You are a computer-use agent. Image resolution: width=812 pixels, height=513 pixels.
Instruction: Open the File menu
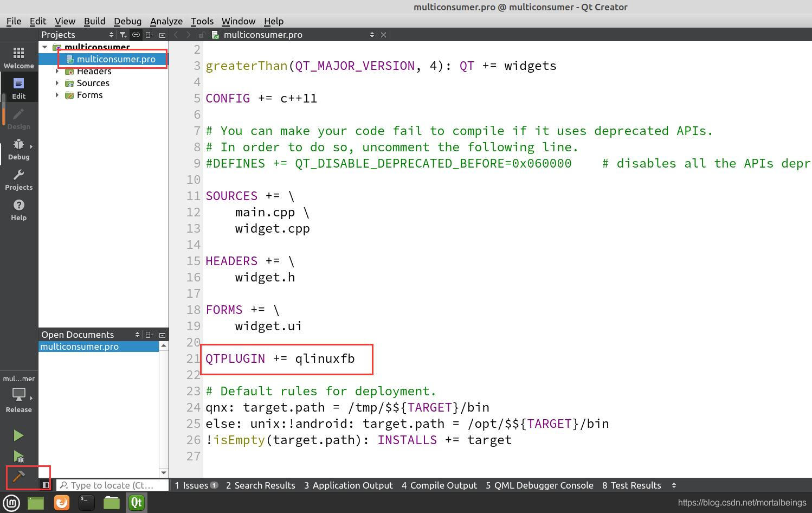(14, 21)
